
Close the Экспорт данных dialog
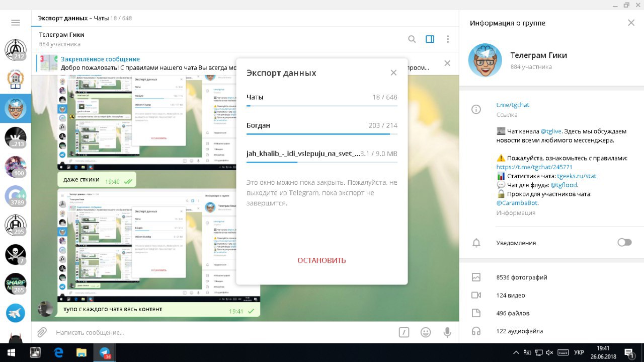[393, 73]
